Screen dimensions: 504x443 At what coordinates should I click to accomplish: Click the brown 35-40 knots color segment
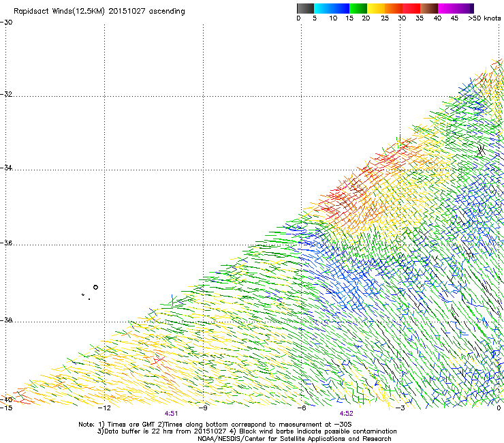429,8
